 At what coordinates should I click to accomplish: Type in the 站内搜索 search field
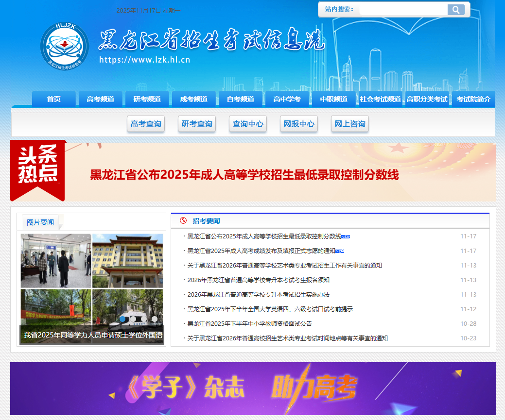pyautogui.click(x=402, y=10)
